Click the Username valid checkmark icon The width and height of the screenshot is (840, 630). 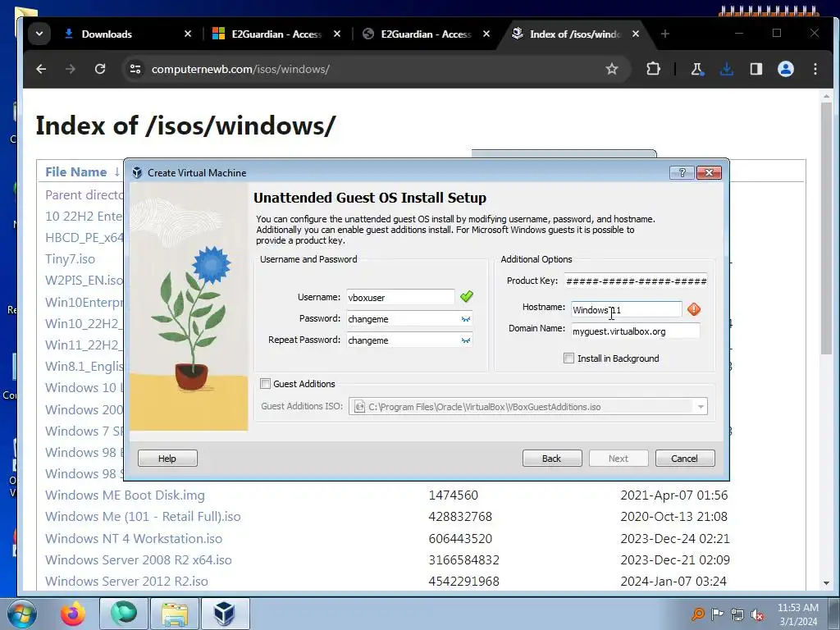pyautogui.click(x=467, y=296)
